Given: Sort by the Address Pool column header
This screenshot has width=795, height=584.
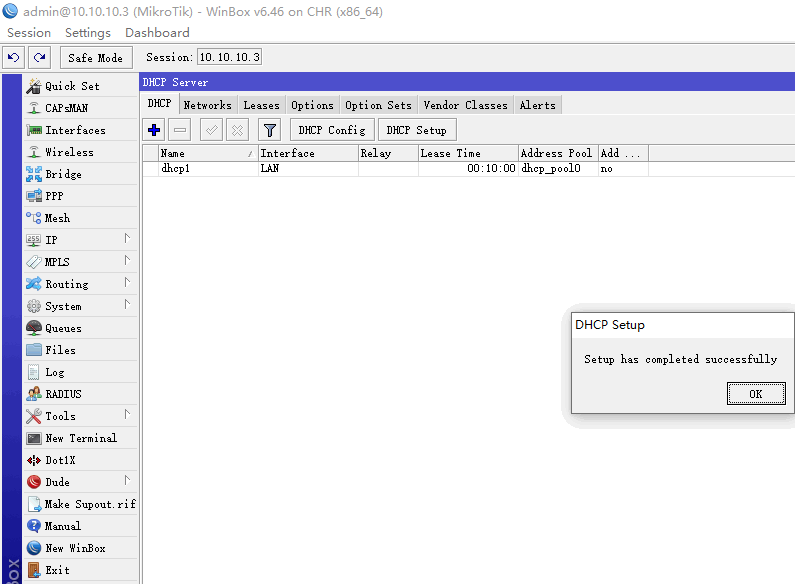Looking at the screenshot, I should click(x=558, y=153).
